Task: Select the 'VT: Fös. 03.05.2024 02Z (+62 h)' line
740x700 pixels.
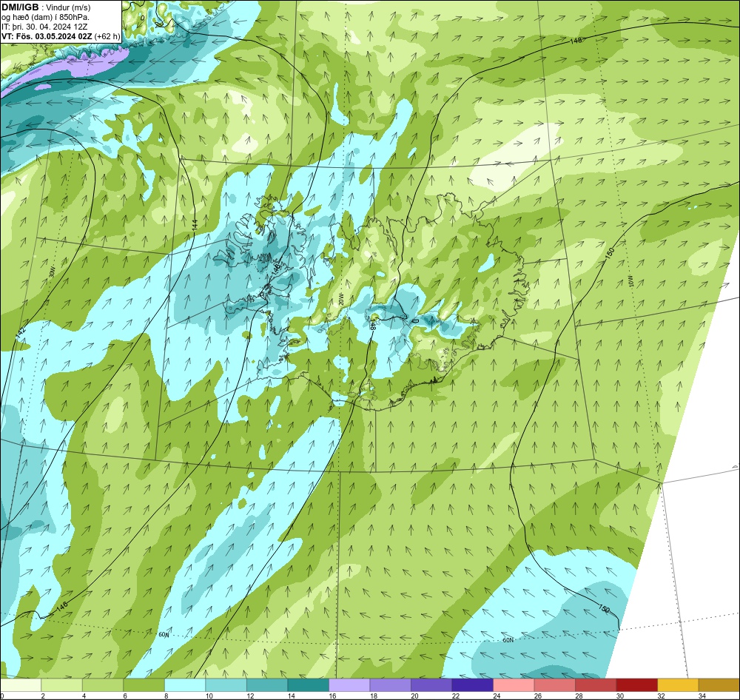Action: pyautogui.click(x=61, y=36)
